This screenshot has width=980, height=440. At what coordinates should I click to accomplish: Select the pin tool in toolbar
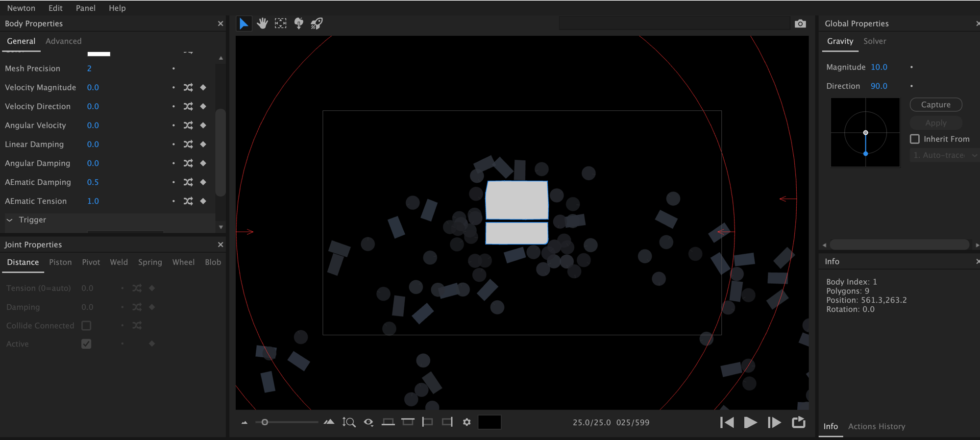point(298,24)
